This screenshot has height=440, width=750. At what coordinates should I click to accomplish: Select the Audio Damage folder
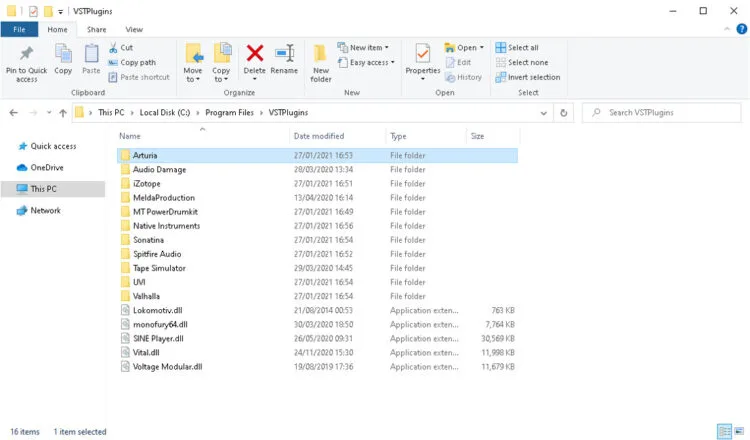click(318, 169)
